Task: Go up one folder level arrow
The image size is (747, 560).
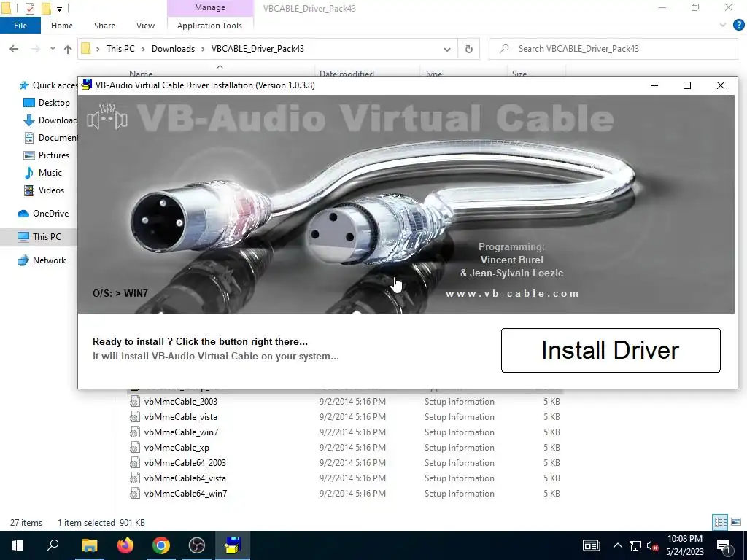Action: [68, 49]
